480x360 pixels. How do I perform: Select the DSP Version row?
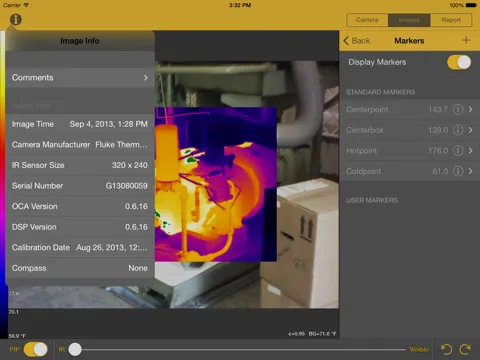(80, 227)
